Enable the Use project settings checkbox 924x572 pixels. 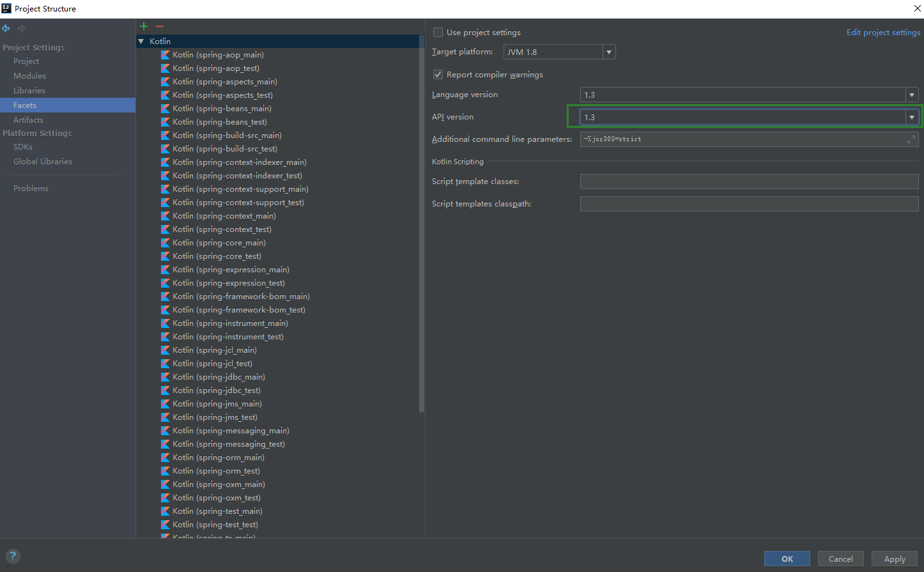point(438,33)
